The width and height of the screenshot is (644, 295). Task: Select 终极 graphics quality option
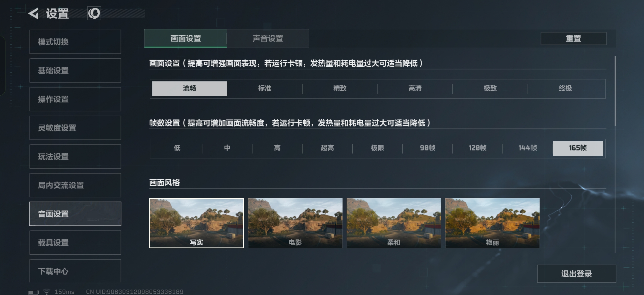565,88
